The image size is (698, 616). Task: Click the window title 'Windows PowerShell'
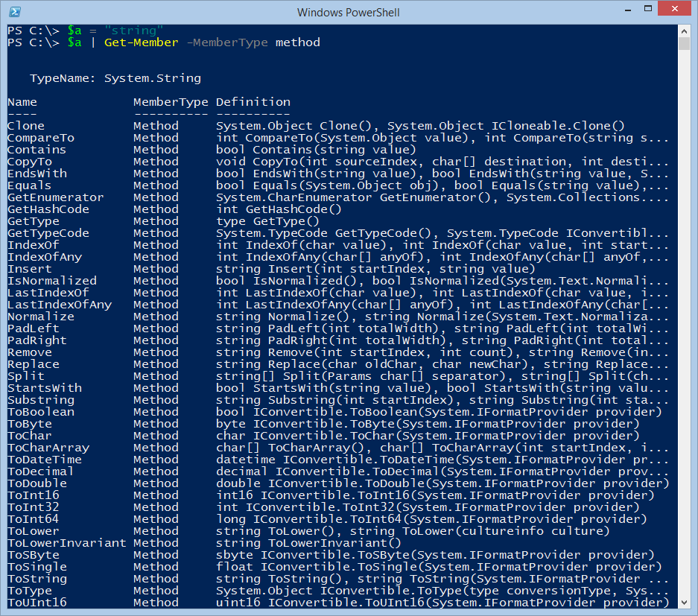348,13
